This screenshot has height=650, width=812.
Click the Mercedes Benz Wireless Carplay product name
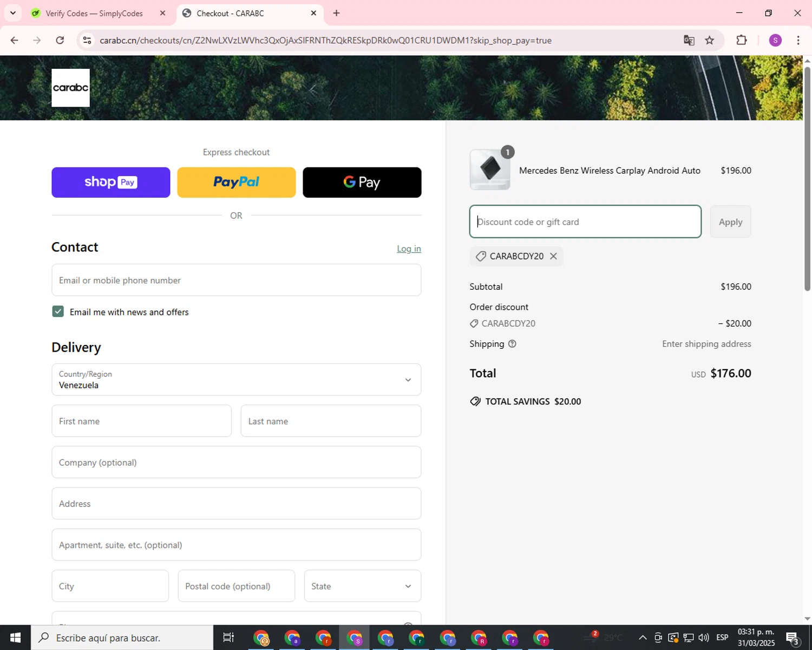point(610,171)
